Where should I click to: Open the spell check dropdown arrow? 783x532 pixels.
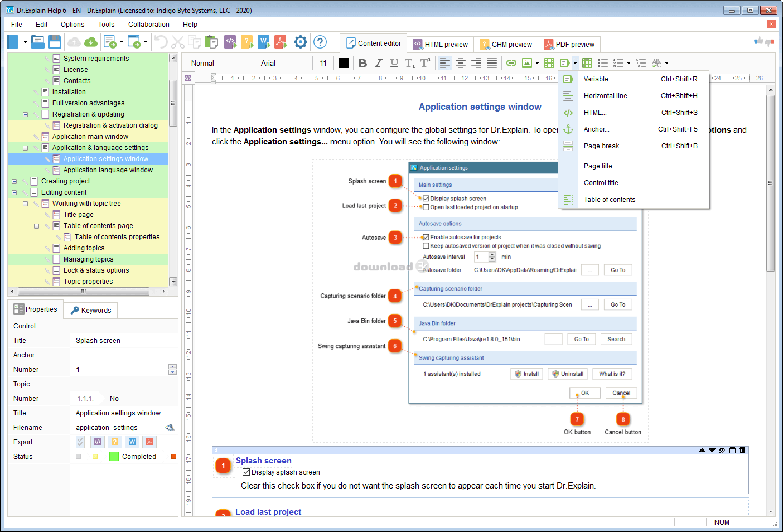tap(666, 63)
